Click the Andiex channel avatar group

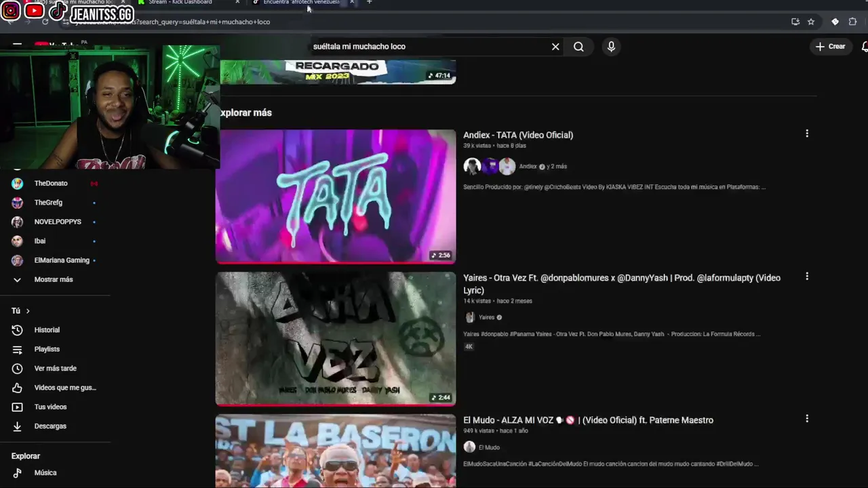pos(490,166)
